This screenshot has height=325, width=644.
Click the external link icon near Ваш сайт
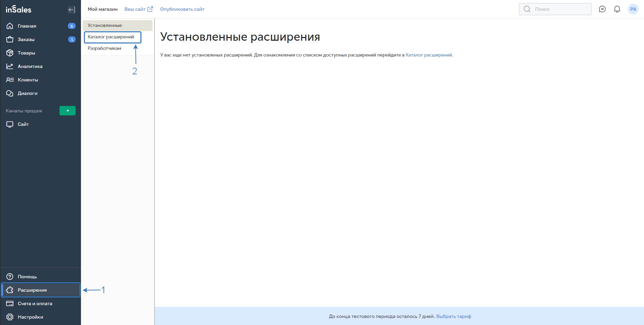click(150, 9)
